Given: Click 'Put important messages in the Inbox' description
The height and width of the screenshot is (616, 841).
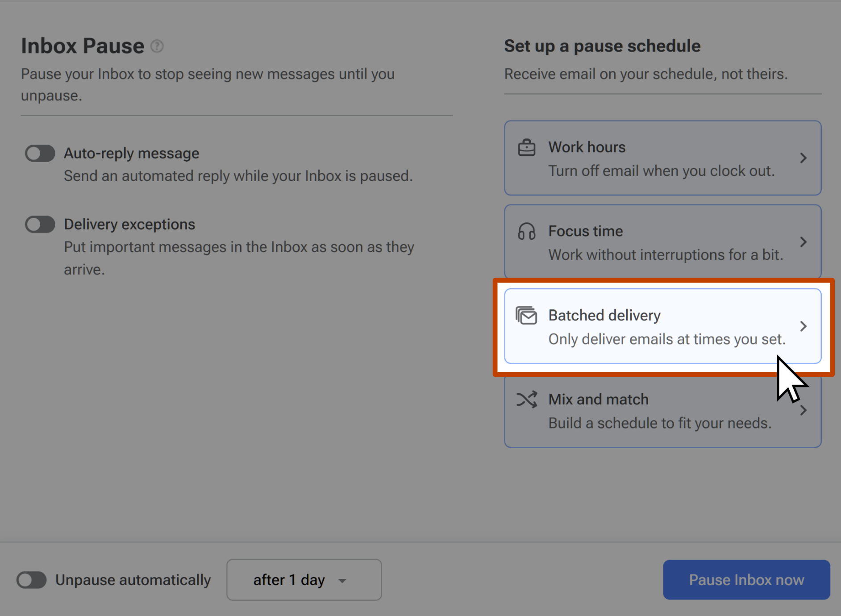Looking at the screenshot, I should tap(239, 258).
